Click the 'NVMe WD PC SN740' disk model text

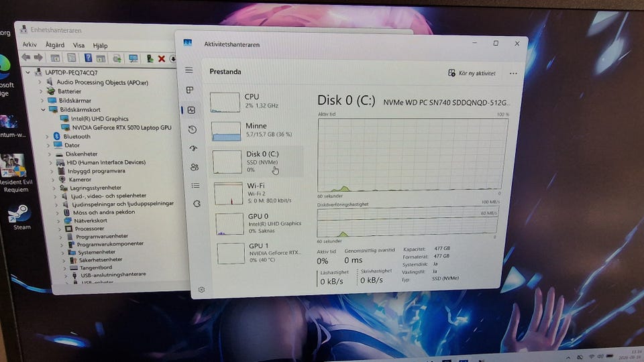click(x=447, y=102)
